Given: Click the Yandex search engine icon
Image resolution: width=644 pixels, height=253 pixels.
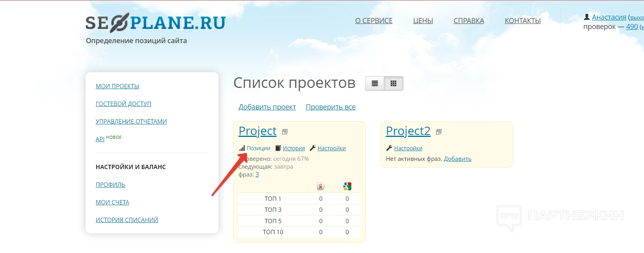Looking at the screenshot, I should coord(321,186).
